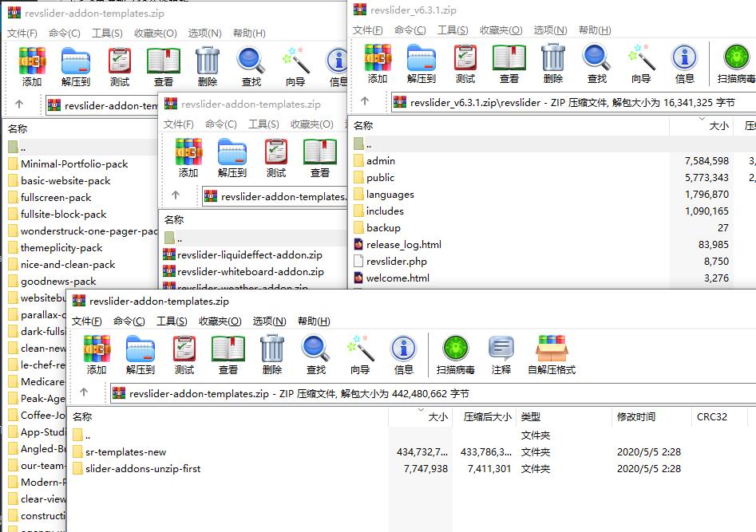Viewport: 756px width, 532px height.
Task: Open 工具(S) menu in the front bottom window
Action: click(172, 321)
